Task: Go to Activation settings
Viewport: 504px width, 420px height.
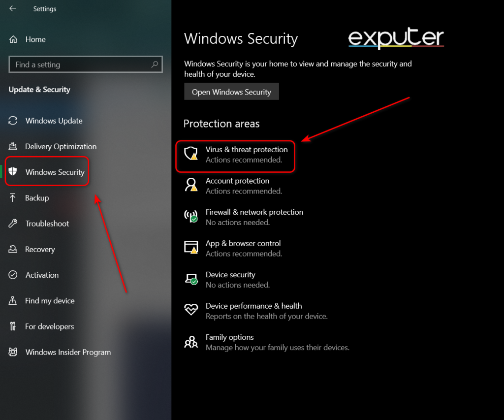Action: (x=41, y=275)
